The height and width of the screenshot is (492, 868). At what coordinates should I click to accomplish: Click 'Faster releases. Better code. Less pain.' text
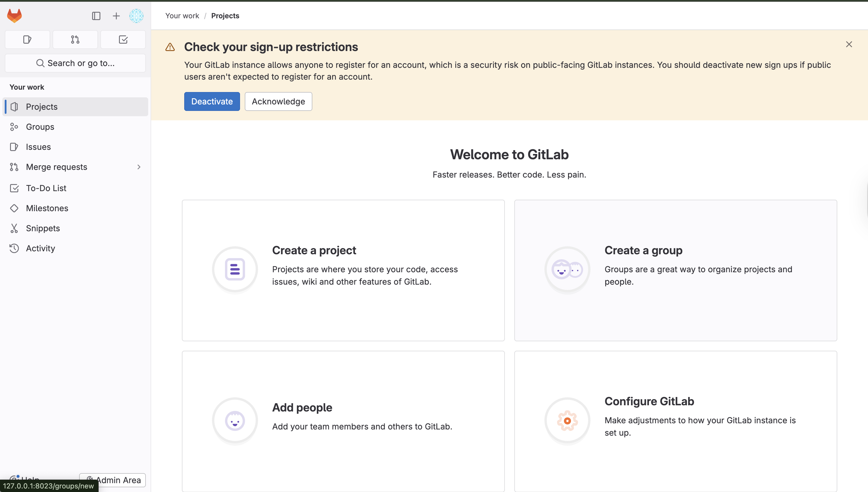[509, 175]
